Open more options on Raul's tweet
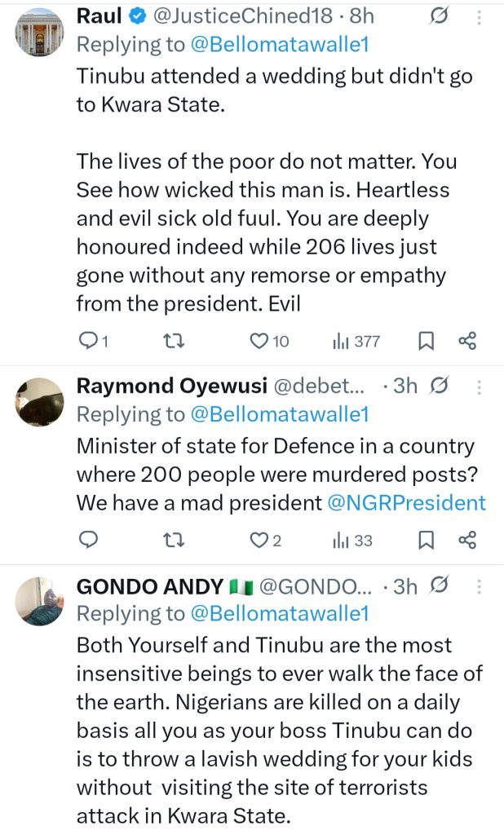This screenshot has height=835, width=504. [479, 17]
